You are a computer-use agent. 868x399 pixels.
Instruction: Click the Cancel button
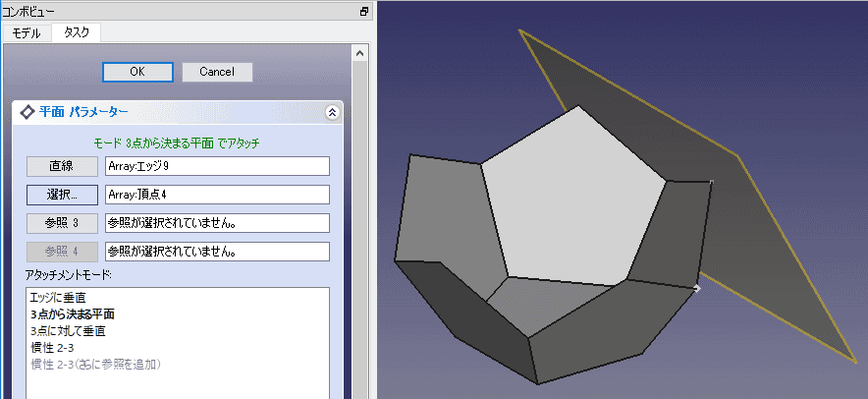pos(217,72)
